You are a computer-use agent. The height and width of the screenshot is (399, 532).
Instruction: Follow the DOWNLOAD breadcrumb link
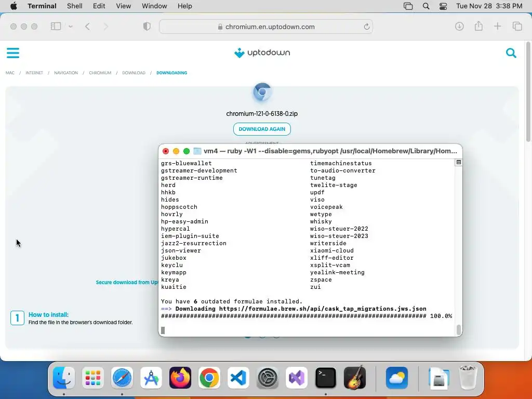pos(134,73)
